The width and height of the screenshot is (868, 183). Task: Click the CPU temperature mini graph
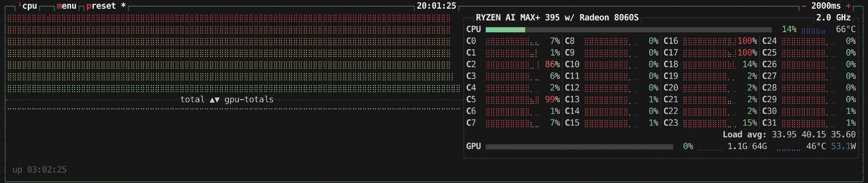[x=813, y=30]
